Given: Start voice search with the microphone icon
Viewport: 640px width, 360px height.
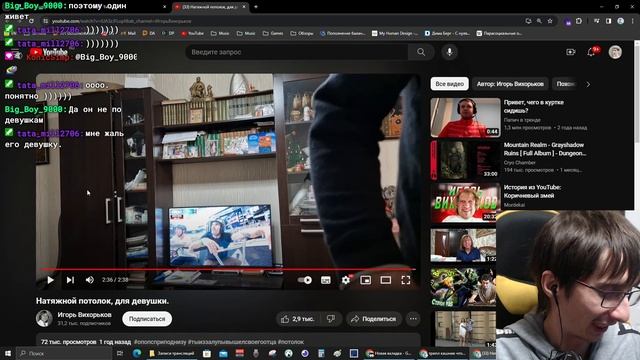Looking at the screenshot, I should (x=449, y=52).
